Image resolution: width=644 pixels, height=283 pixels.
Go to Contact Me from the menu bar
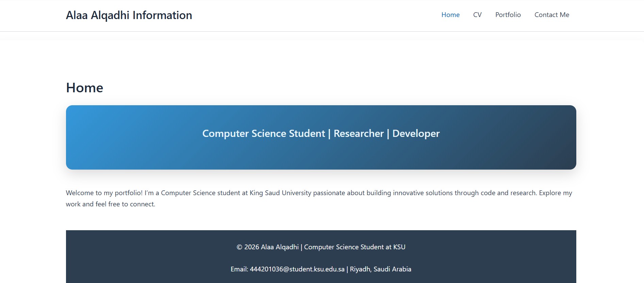(x=552, y=15)
